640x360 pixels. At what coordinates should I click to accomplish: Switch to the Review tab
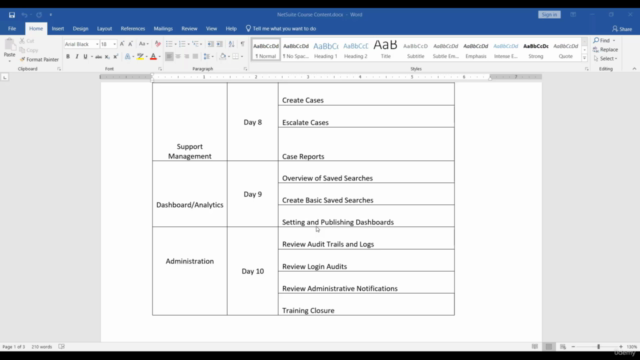pos(189,29)
